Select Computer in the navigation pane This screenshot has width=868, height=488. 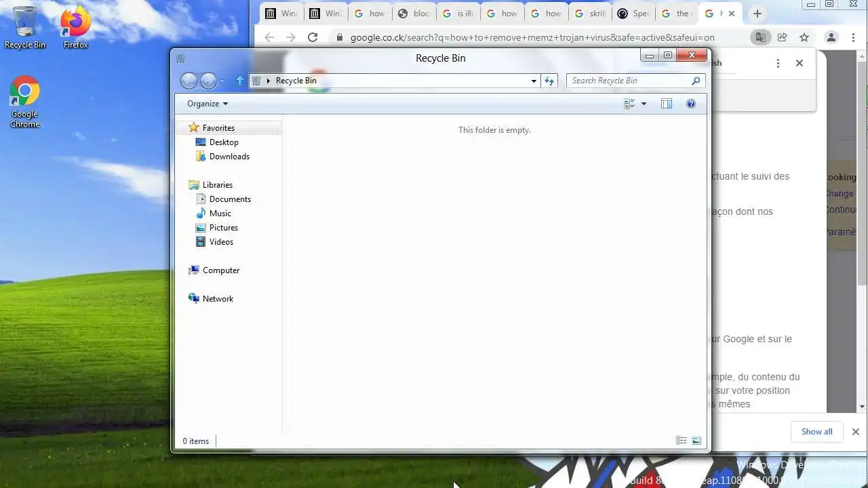(x=221, y=270)
